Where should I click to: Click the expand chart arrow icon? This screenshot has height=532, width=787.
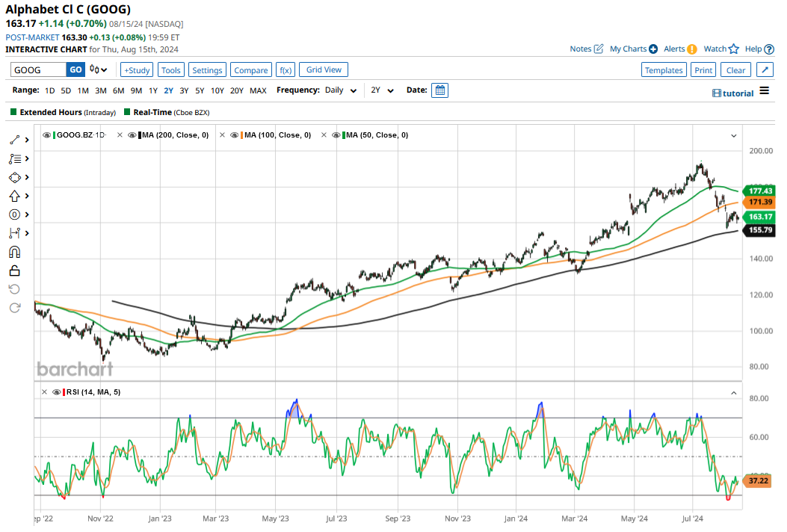tap(765, 70)
